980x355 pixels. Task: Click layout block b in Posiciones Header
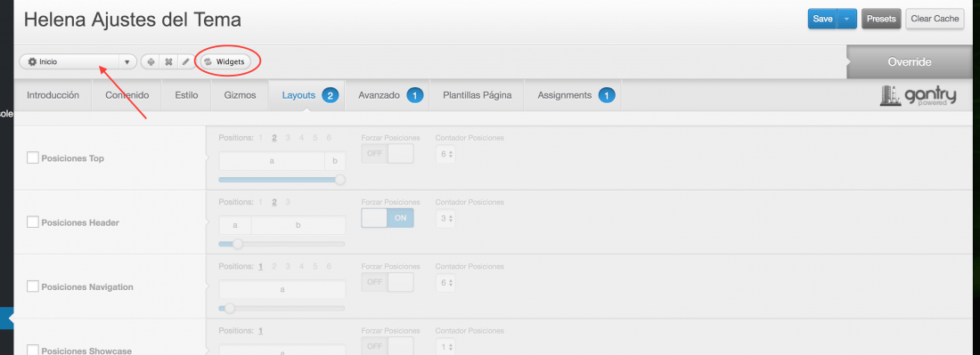(298, 225)
